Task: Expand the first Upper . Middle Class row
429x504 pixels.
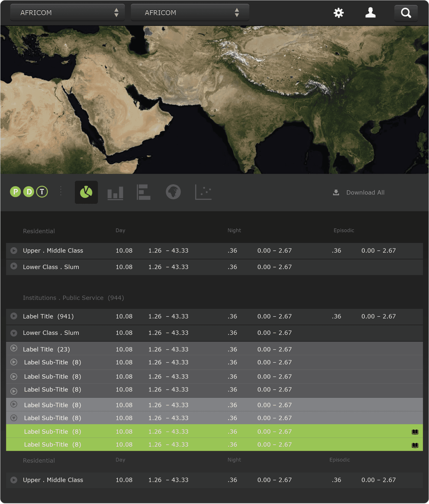Action: coord(14,251)
